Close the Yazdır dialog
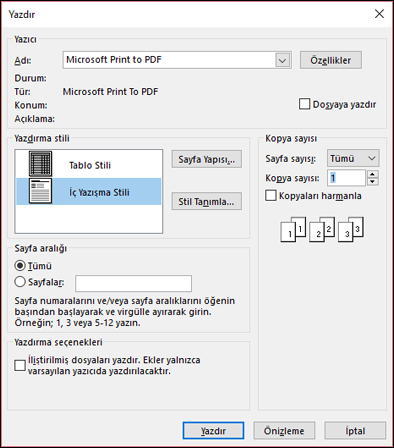394x448 pixels. [x=379, y=14]
